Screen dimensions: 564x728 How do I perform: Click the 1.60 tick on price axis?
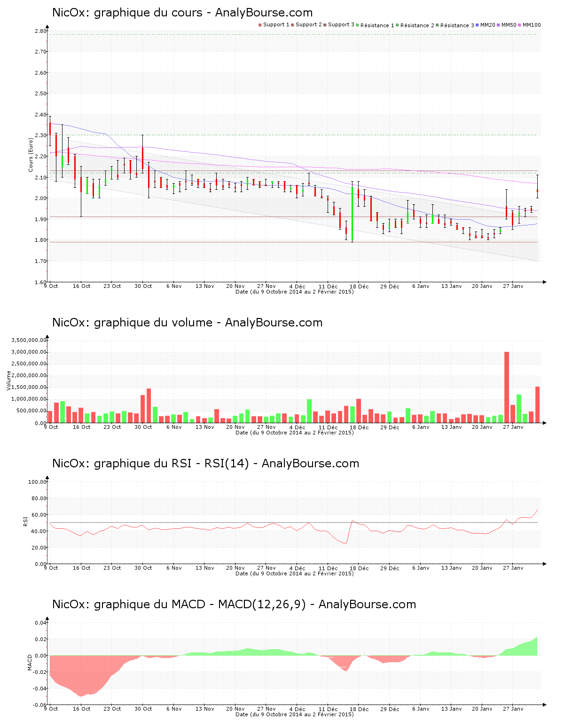[x=41, y=282]
